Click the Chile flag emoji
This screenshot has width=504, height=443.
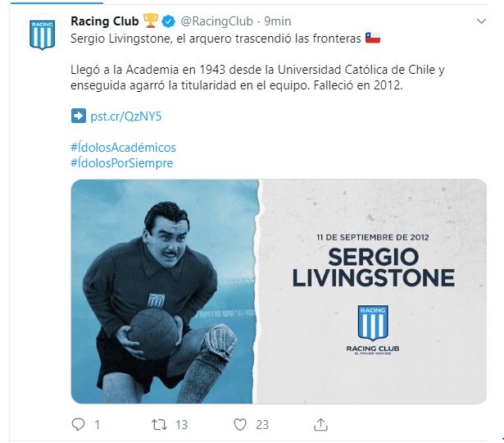tap(373, 38)
